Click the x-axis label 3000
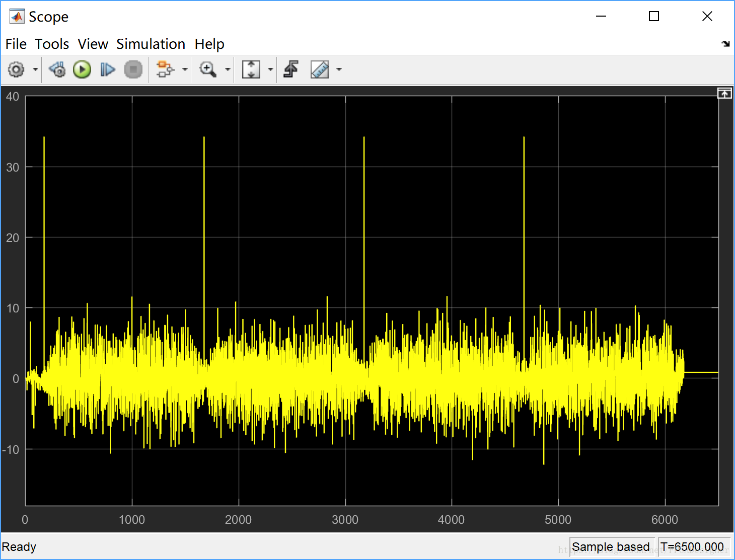735x560 pixels. (345, 520)
